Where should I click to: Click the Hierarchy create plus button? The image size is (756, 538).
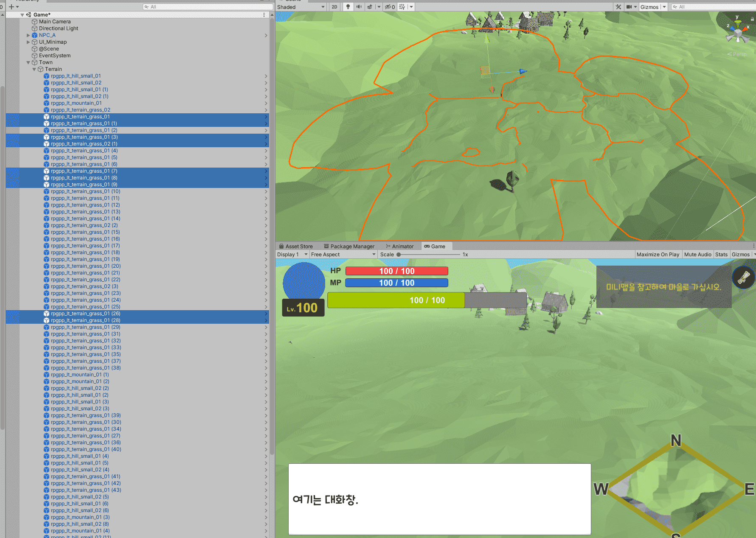click(11, 7)
